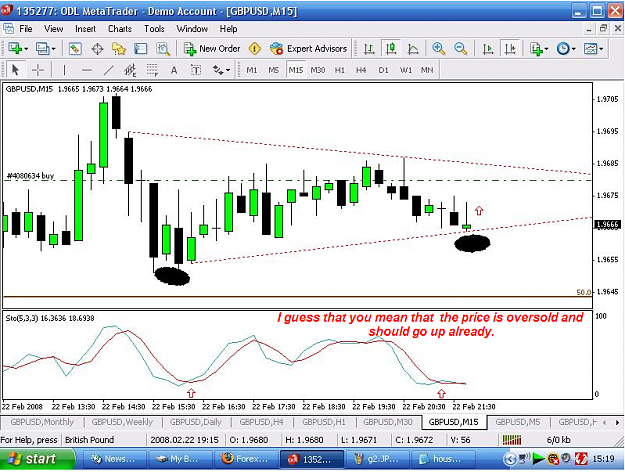
Task: Switch timeframe to H1
Action: pyautogui.click(x=340, y=70)
